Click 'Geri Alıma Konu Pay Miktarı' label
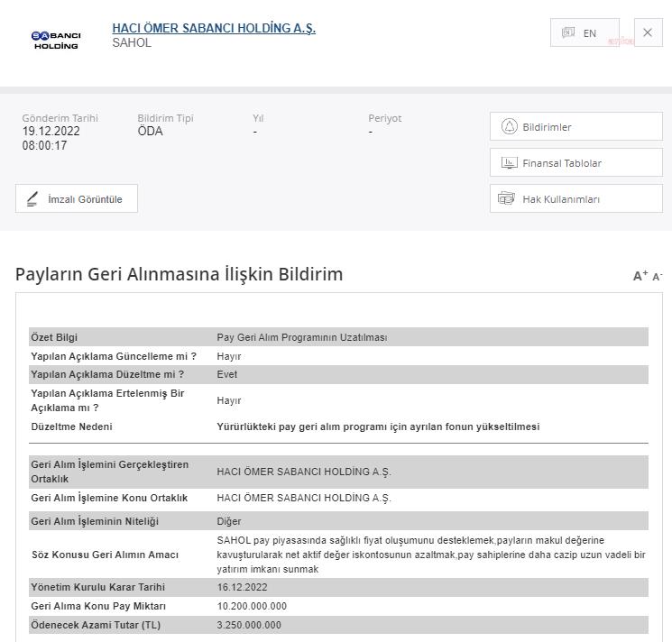 [98, 606]
